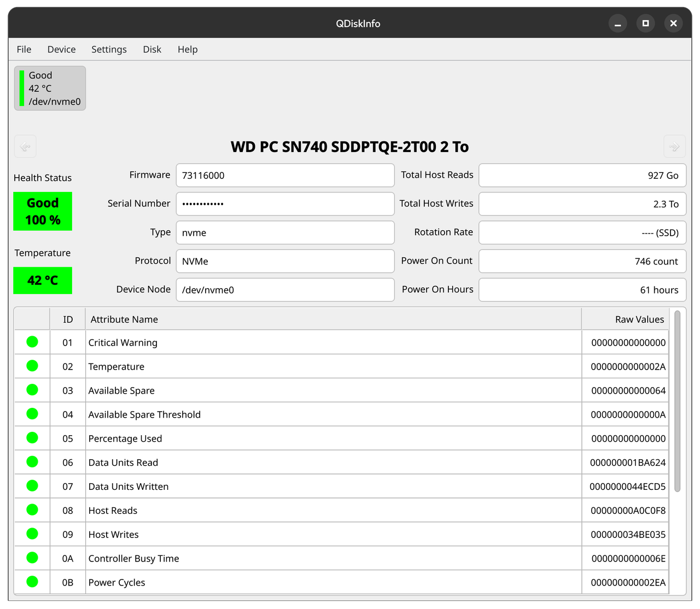Select the Data Units Written name

[129, 487]
